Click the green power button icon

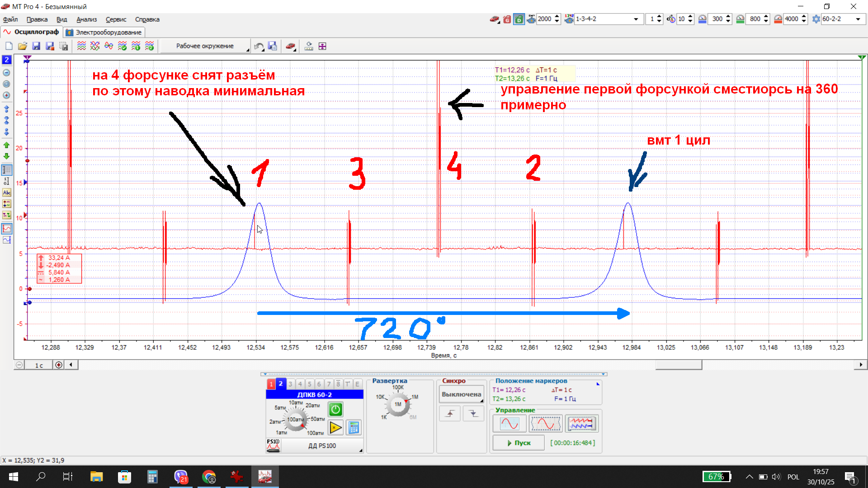point(335,409)
